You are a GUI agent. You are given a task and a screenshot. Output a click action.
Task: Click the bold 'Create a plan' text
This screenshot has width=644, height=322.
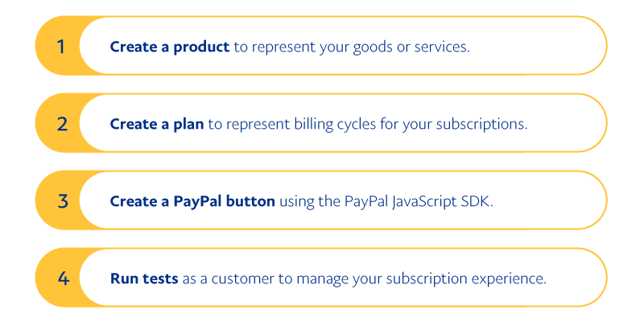(157, 124)
